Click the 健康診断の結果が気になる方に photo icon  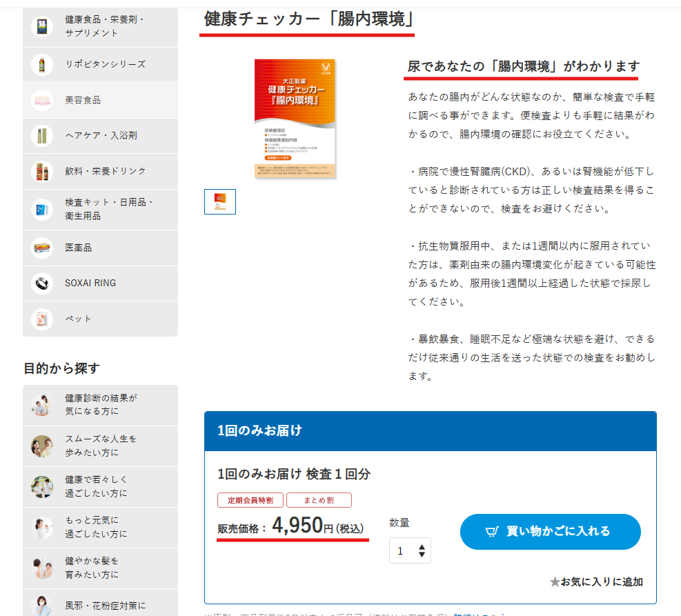42,405
